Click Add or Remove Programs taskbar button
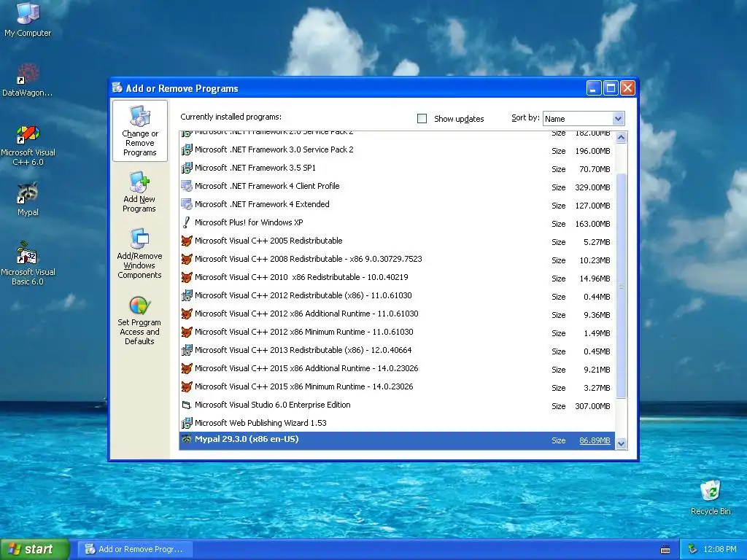This screenshot has width=747, height=560. (x=135, y=549)
